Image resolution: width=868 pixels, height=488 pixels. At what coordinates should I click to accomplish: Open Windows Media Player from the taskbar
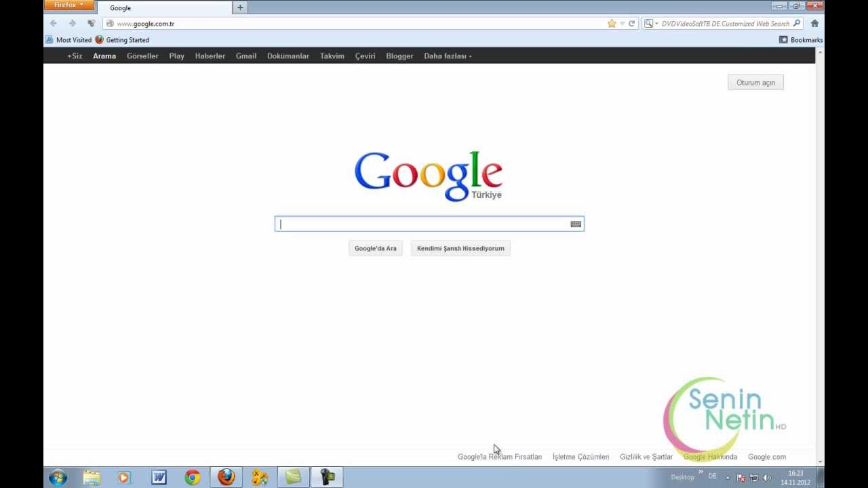point(124,477)
